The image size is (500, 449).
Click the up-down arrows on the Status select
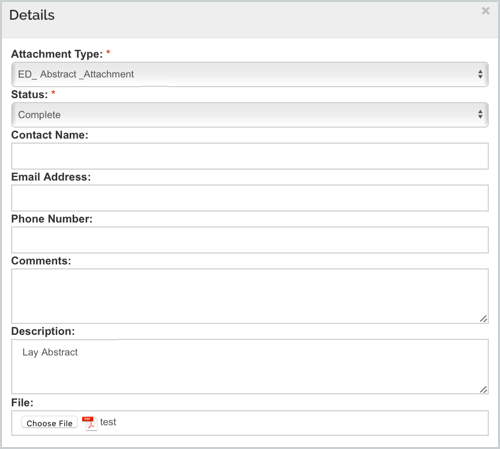point(480,114)
